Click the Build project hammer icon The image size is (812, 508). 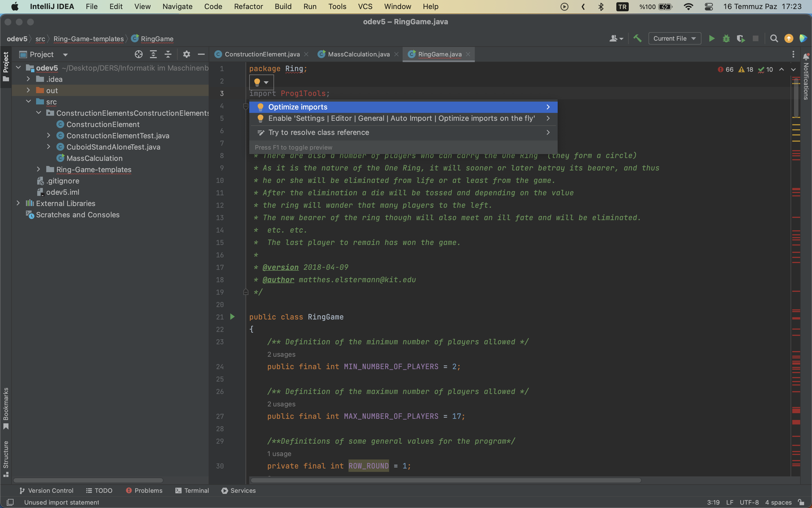[637, 39]
